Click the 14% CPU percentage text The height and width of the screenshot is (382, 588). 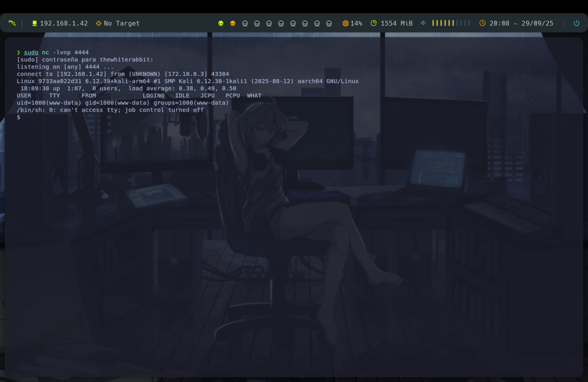(356, 23)
